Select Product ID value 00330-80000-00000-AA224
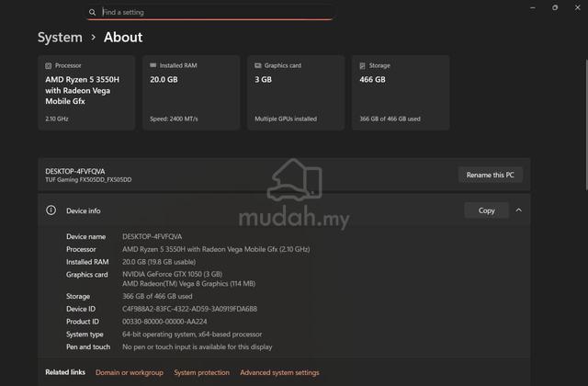588x386 pixels. [x=164, y=322]
